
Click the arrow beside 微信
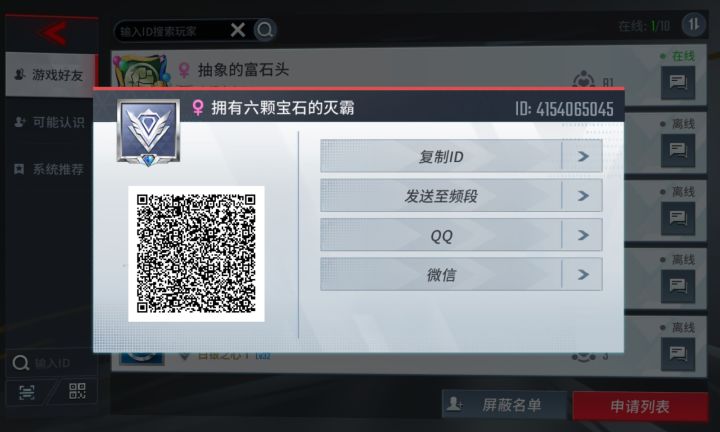(x=583, y=275)
